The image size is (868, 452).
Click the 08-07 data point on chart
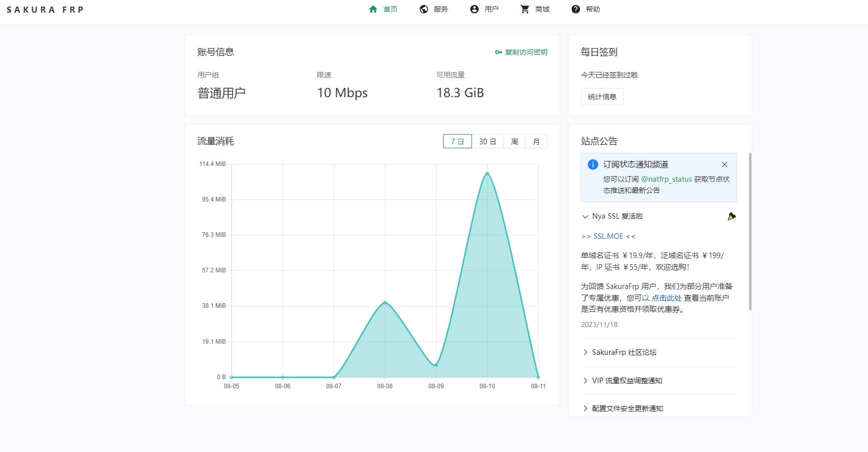[x=334, y=377]
